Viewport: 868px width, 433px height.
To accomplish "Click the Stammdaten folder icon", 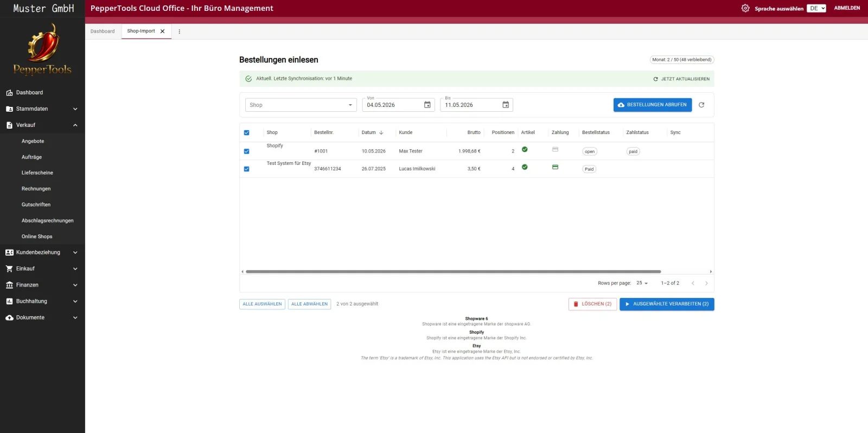I will [x=9, y=109].
